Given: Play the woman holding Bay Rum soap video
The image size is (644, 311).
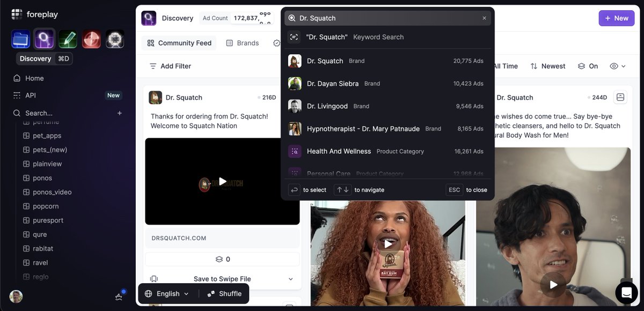Looking at the screenshot, I should (x=388, y=244).
